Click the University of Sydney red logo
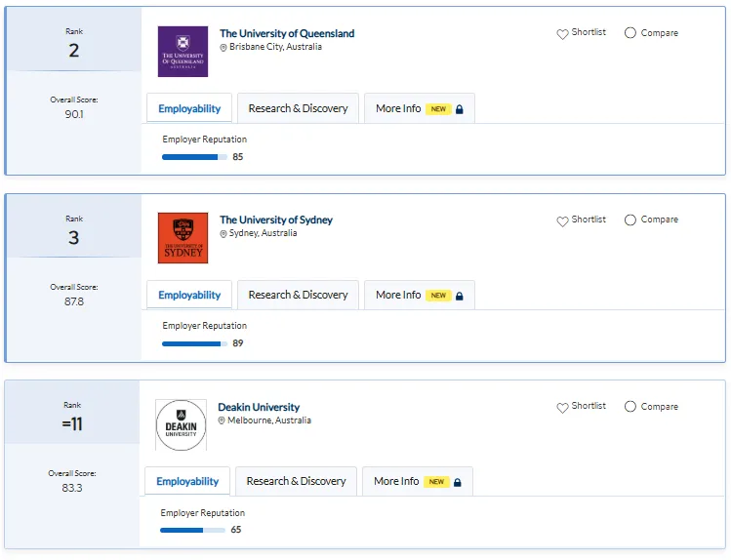Viewport: 731px width, 560px height. tap(183, 238)
